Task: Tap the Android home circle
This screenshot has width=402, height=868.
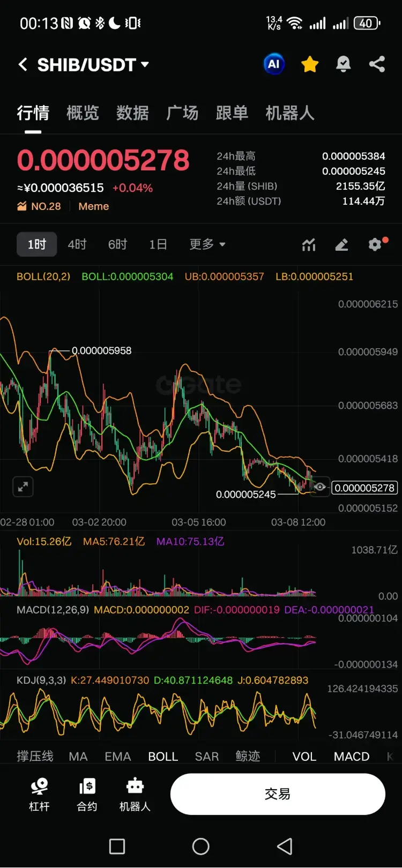Action: (x=201, y=847)
